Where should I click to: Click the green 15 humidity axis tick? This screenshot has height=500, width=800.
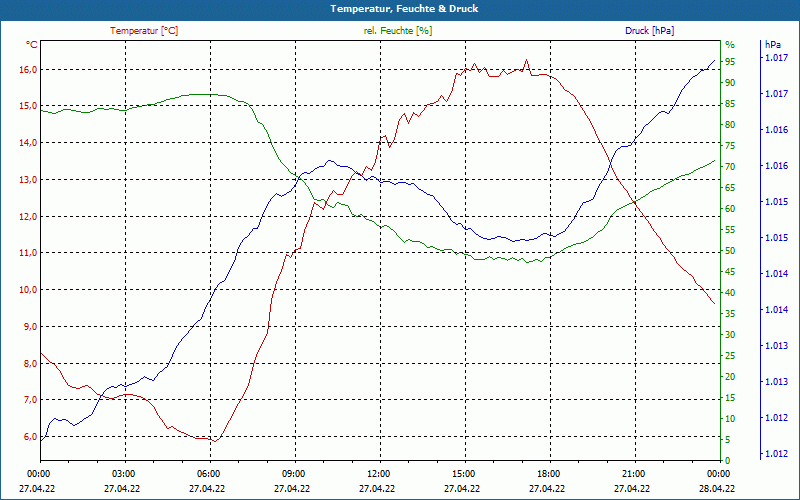730,397
